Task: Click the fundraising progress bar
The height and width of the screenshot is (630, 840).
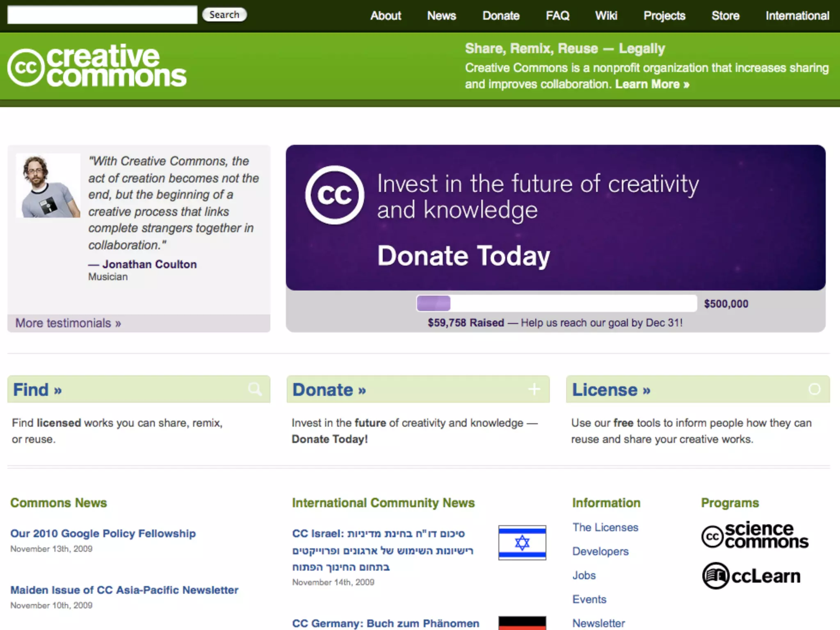Action: click(x=556, y=304)
